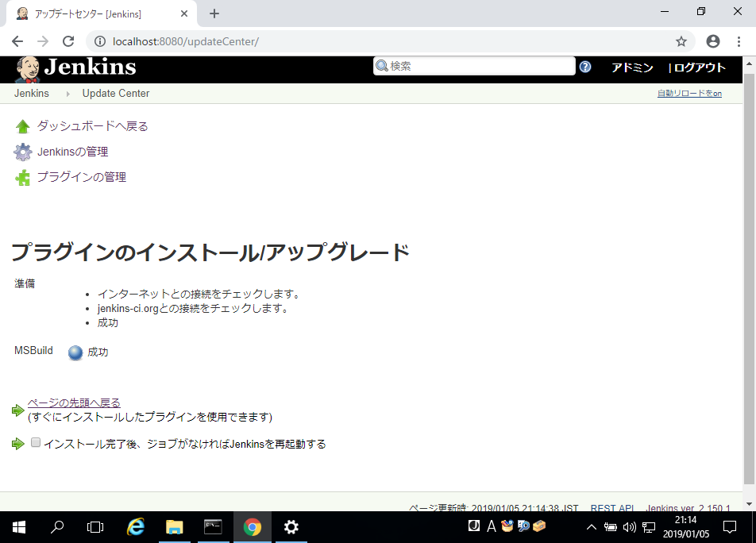Launch Chrome from the taskbar icon
Viewport: 756px width, 543px height.
click(x=252, y=526)
